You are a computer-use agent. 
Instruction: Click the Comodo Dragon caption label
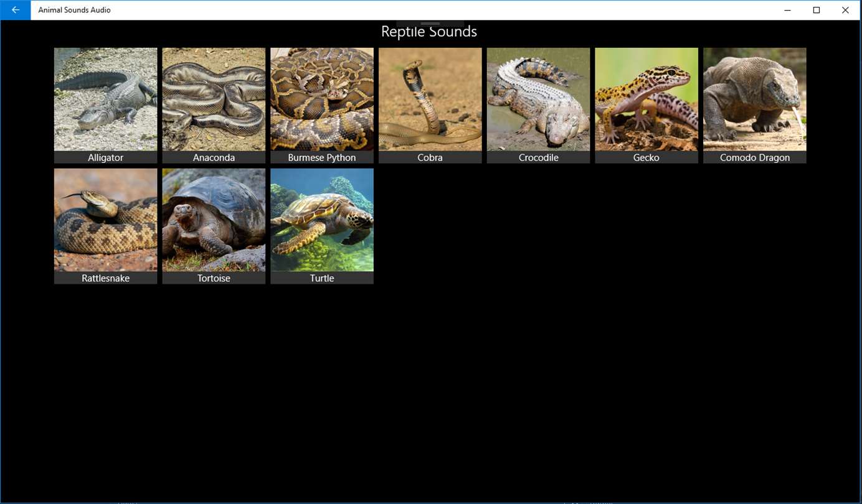tap(755, 157)
